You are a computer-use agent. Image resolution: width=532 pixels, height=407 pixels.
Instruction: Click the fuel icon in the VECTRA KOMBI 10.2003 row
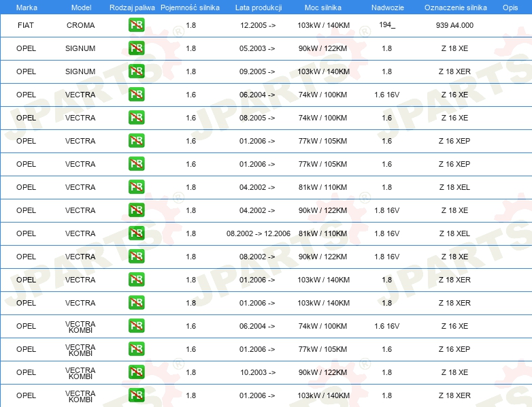[136, 372]
